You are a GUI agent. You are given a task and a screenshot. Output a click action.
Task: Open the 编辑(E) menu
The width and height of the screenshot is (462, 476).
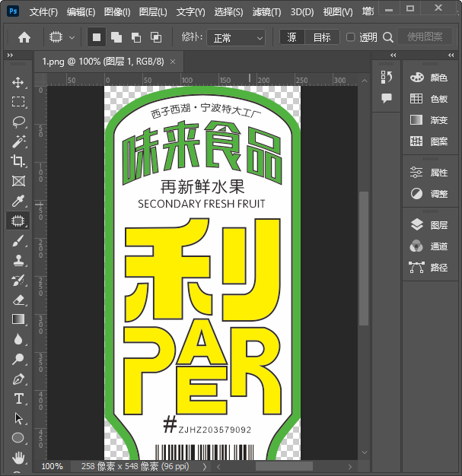point(81,12)
